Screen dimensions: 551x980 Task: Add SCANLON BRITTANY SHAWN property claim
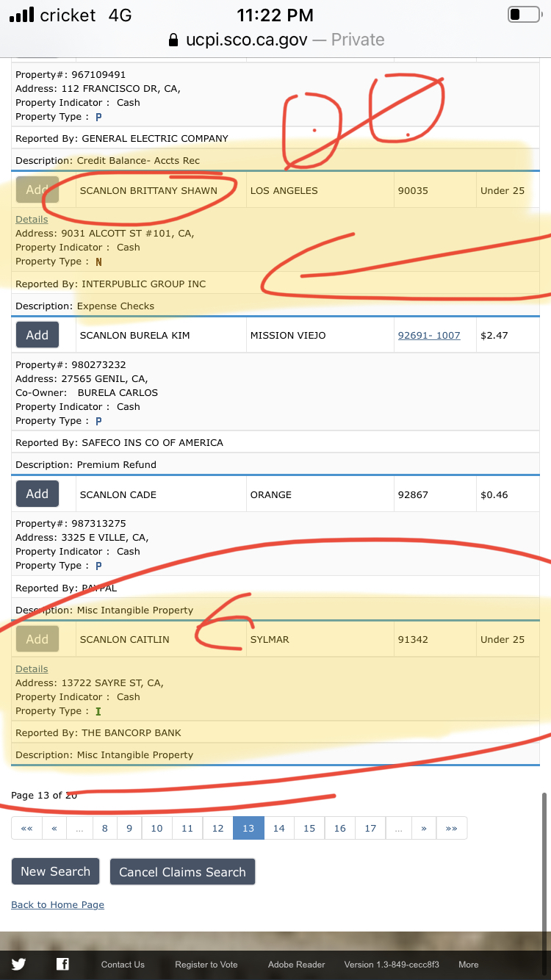(x=37, y=190)
